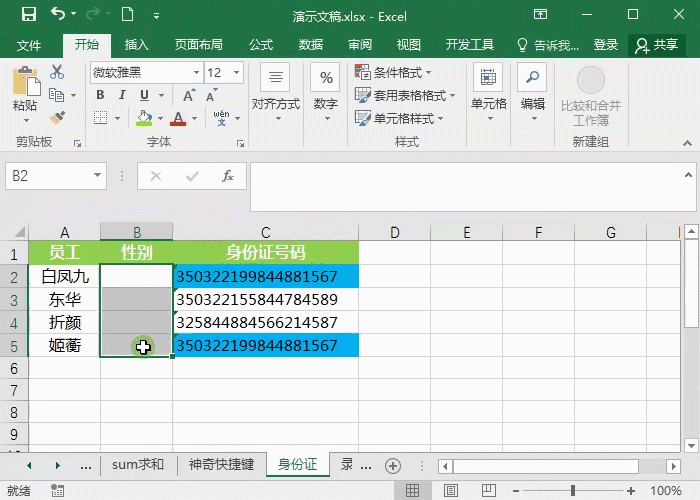Switch to Page Break Preview in status bar

(x=489, y=491)
